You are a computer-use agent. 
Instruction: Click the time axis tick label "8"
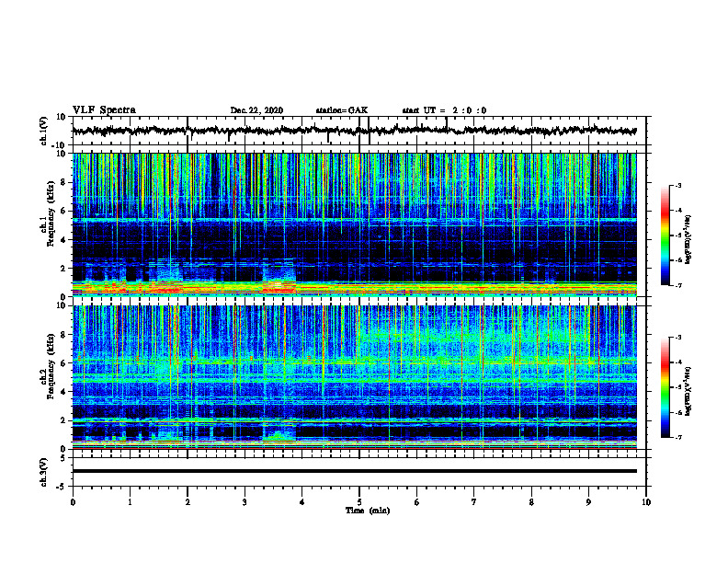click(531, 502)
